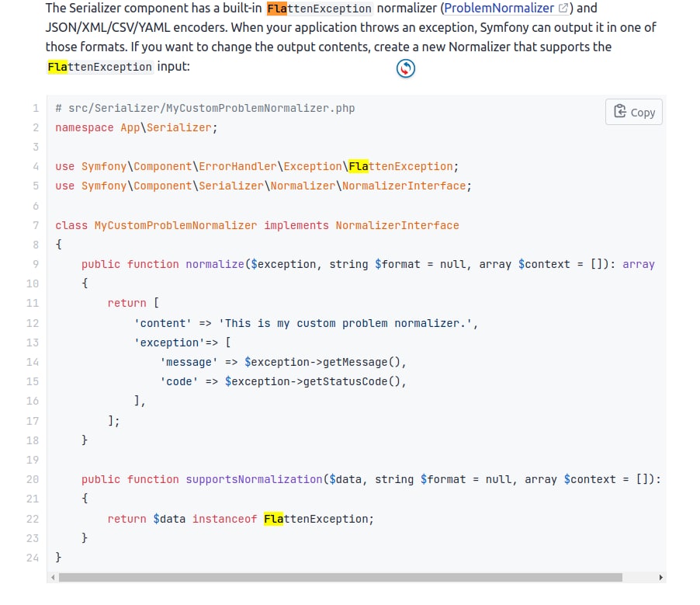Image resolution: width=700 pixels, height=605 pixels.
Task: Click '$exception->getStatusCode()' on line 15
Action: [x=313, y=381]
